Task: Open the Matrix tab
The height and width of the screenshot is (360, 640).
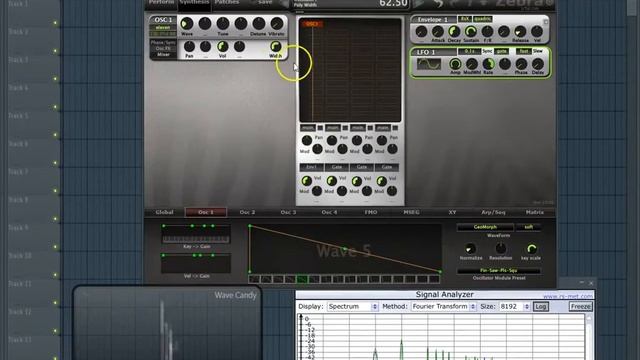Action: click(535, 212)
